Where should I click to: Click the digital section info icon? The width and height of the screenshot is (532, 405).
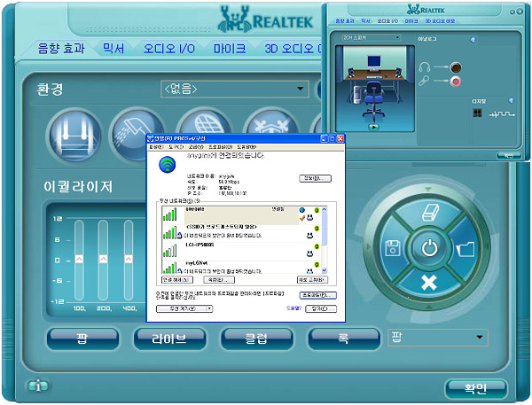pos(512,100)
